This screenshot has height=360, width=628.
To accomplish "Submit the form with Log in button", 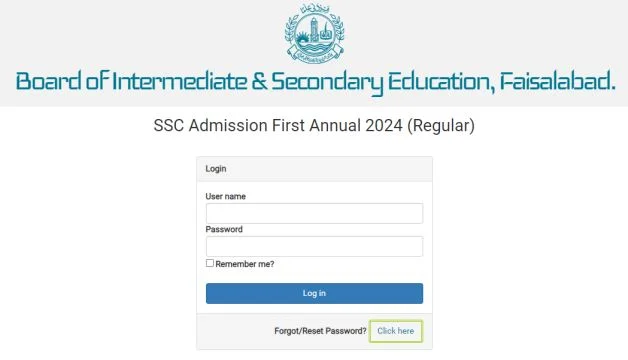I will [314, 293].
